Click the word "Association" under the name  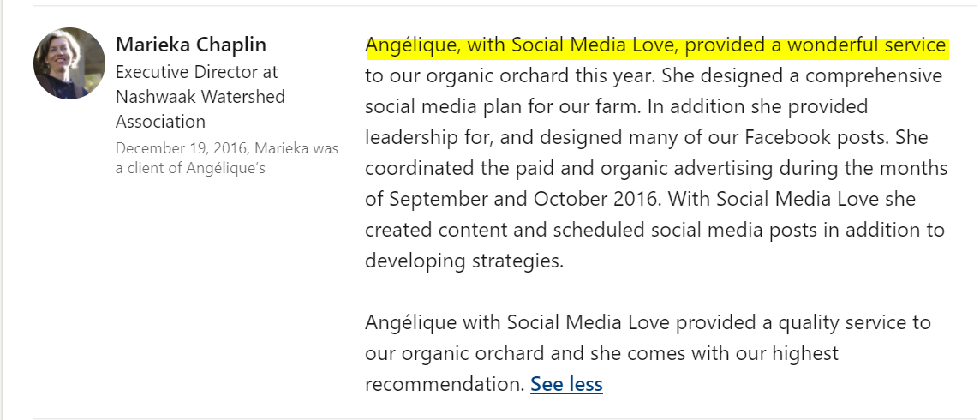[160, 121]
